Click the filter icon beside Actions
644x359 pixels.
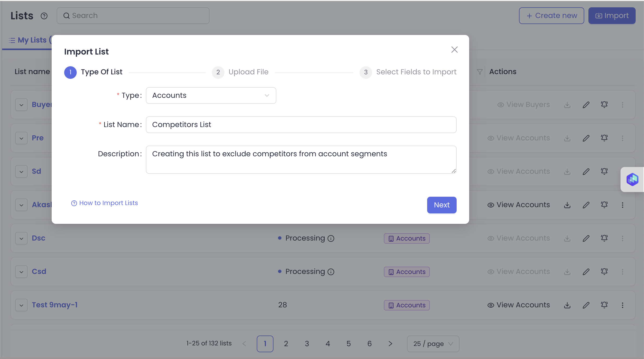pyautogui.click(x=480, y=72)
